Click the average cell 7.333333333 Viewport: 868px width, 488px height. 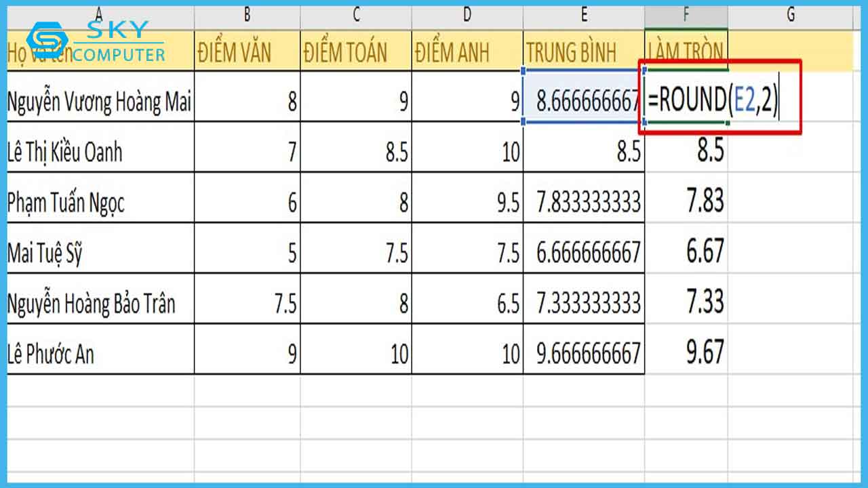point(584,298)
